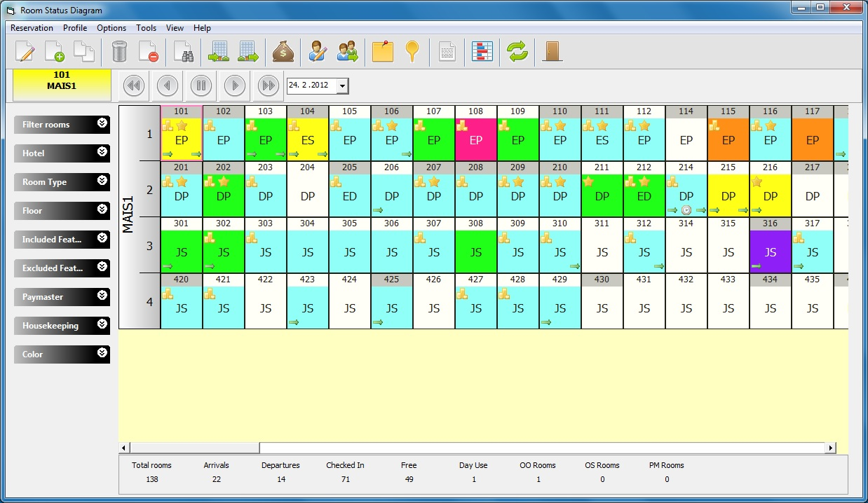
Task: Click the check-out building icon
Action: click(x=248, y=52)
